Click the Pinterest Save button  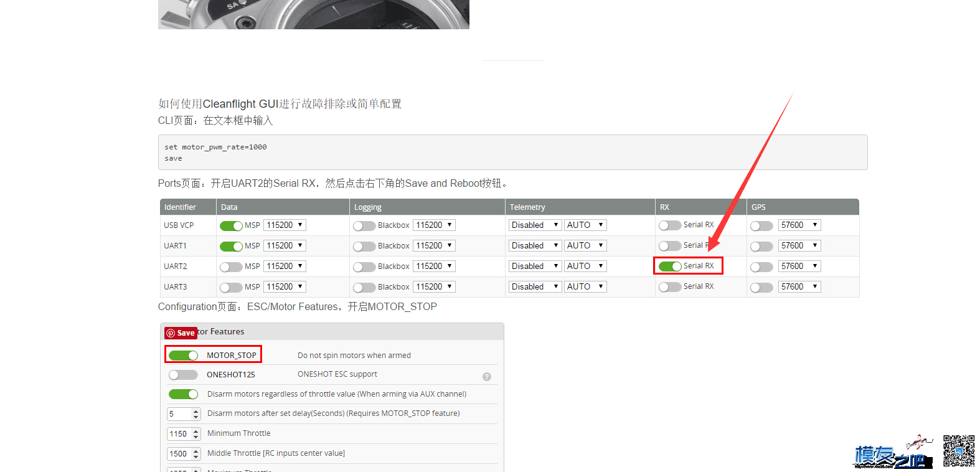tap(181, 333)
